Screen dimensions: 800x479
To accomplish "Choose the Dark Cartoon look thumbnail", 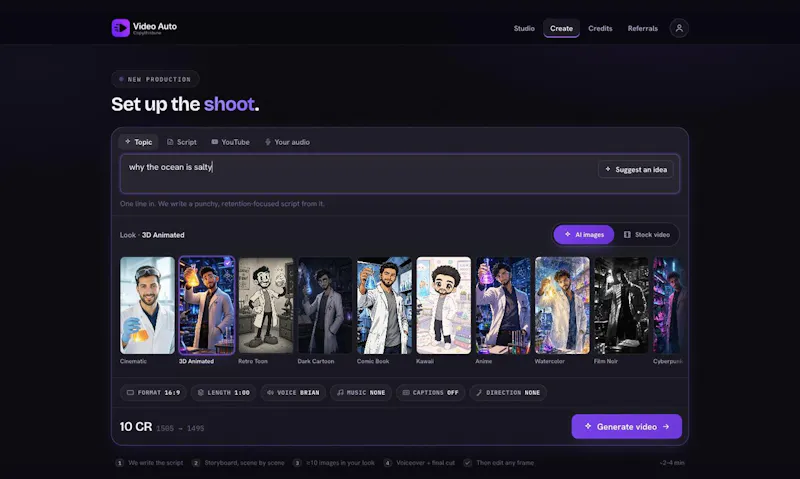I will coord(325,305).
